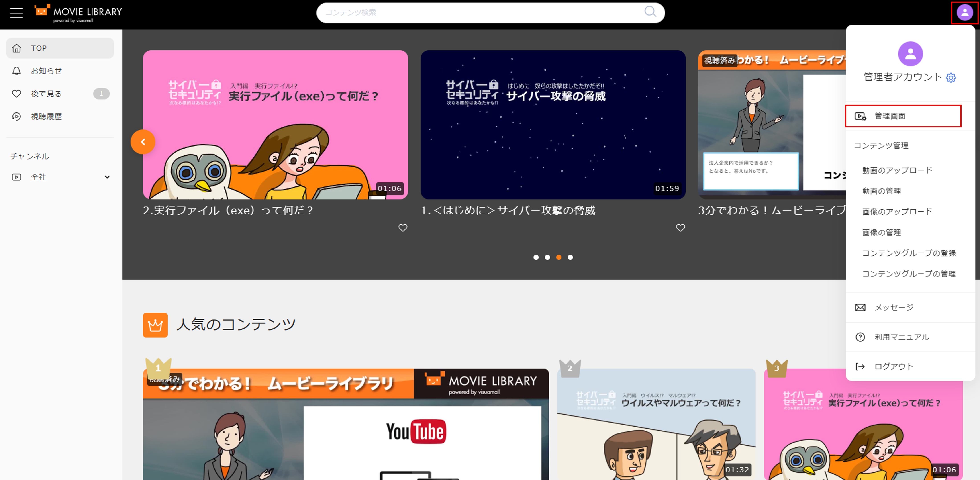Screen dimensions: 980x480
Task: Click the logout arrow icon
Action: click(x=860, y=366)
